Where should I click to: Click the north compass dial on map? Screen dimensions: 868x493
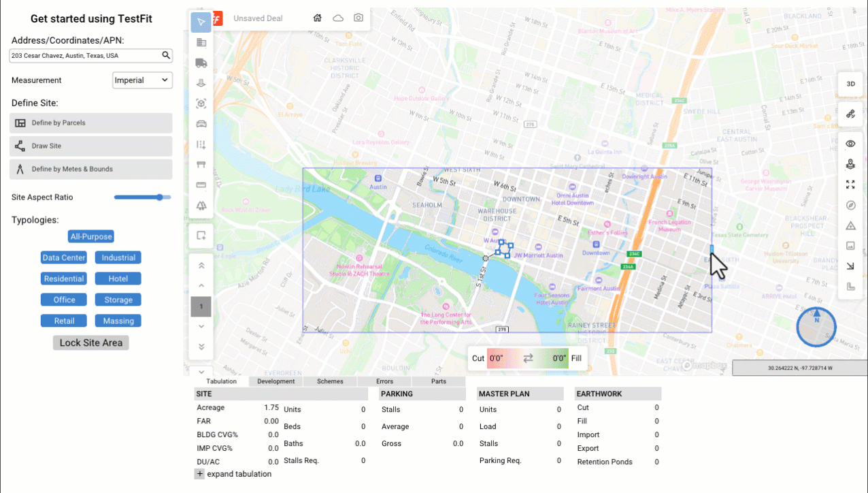click(x=816, y=327)
